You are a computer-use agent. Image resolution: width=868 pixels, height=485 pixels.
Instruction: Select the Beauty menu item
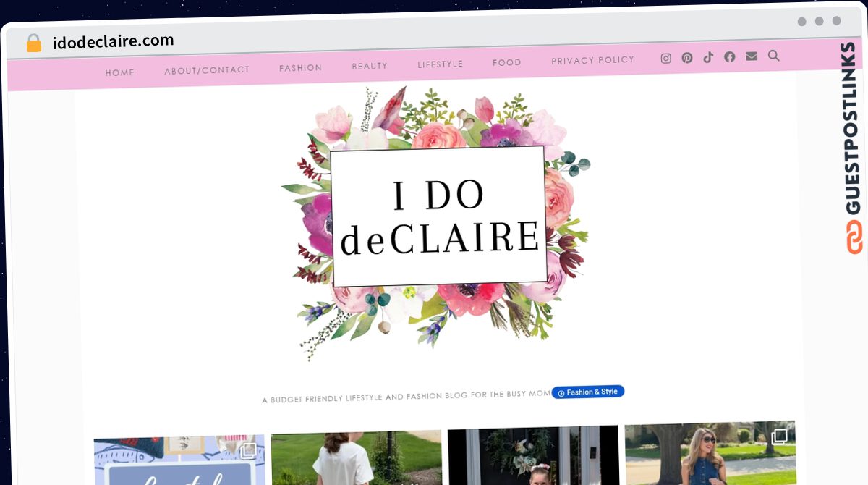tap(370, 66)
